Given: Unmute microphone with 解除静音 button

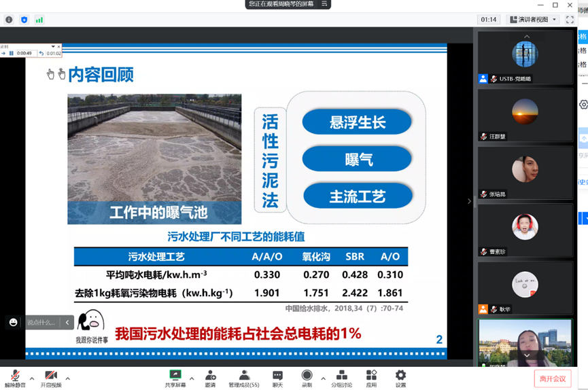Looking at the screenshot, I should (14, 378).
